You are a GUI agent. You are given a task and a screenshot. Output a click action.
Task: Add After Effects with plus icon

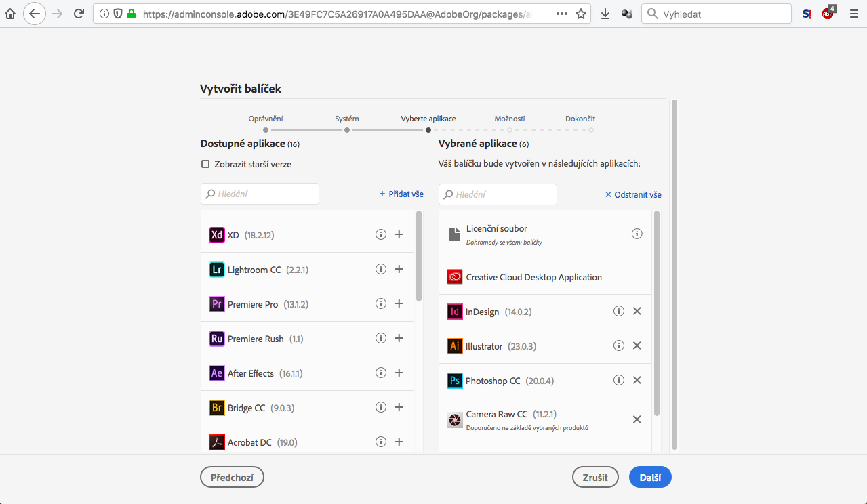click(399, 373)
